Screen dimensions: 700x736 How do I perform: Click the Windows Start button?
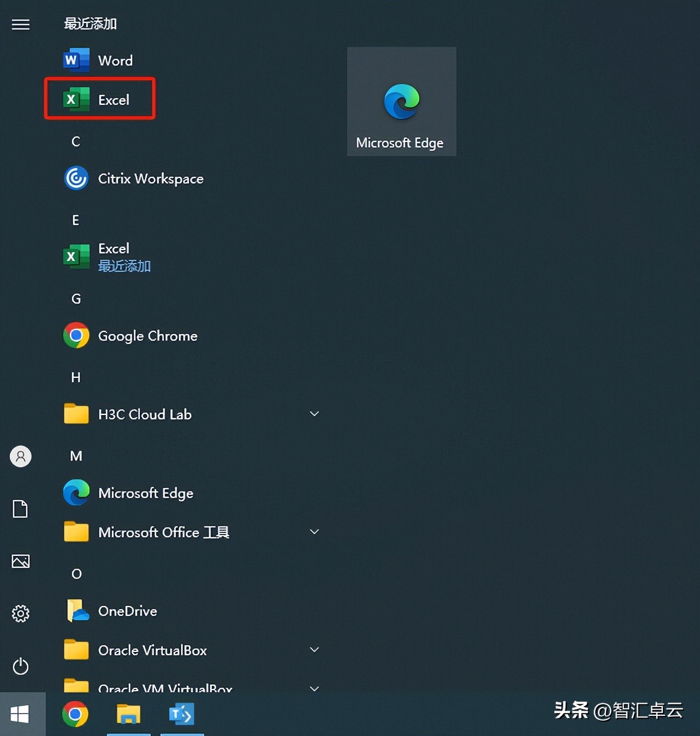tap(21, 714)
